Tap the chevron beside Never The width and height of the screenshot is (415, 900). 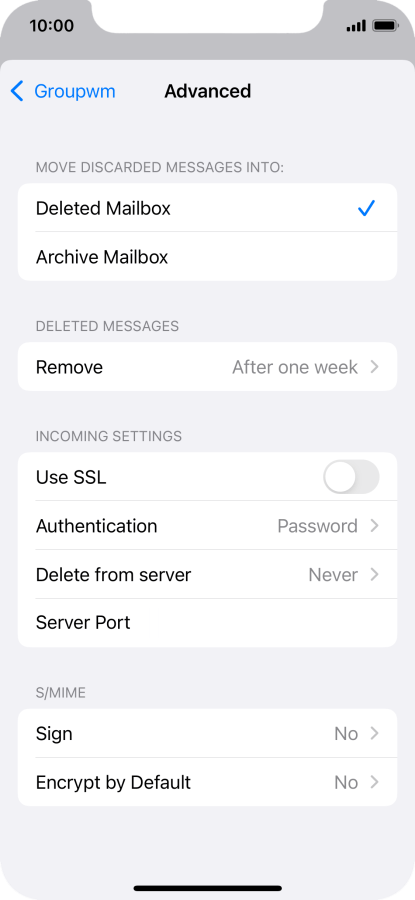[x=375, y=575]
